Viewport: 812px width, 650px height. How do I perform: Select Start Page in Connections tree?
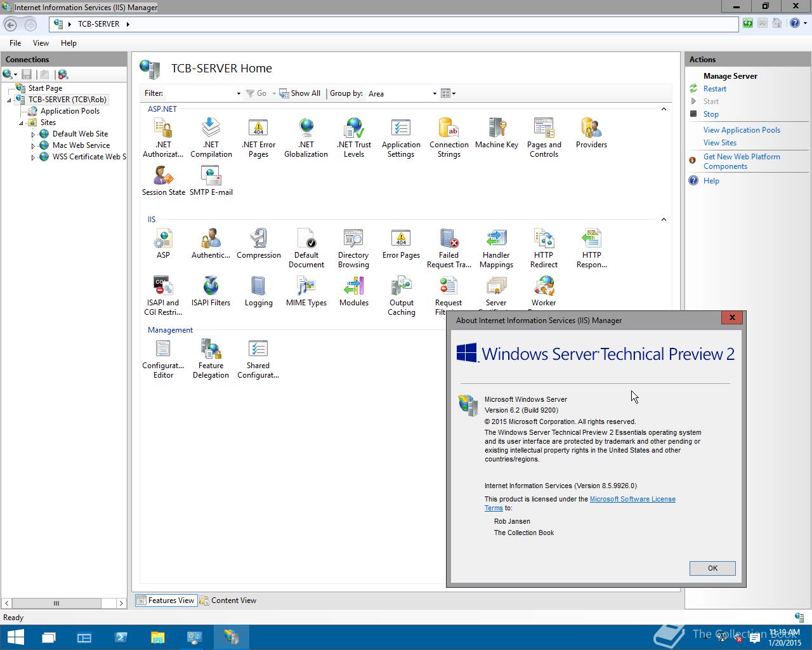click(45, 88)
